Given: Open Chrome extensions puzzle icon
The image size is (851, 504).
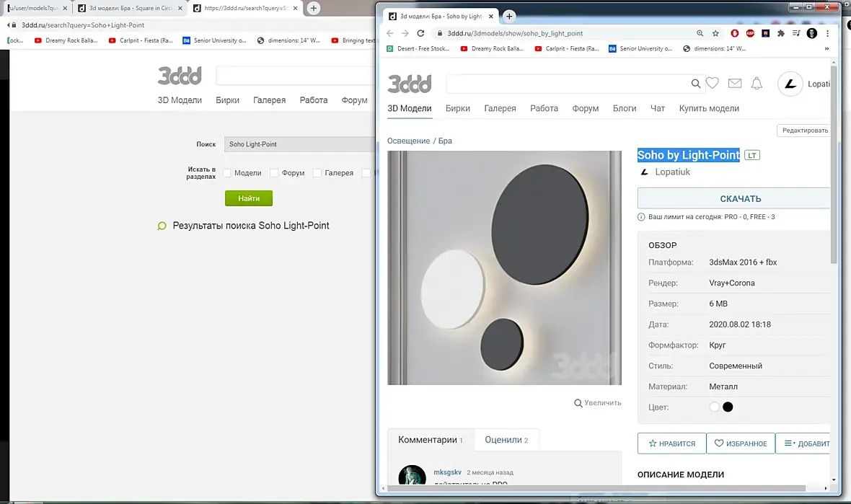Looking at the screenshot, I should [780, 33].
